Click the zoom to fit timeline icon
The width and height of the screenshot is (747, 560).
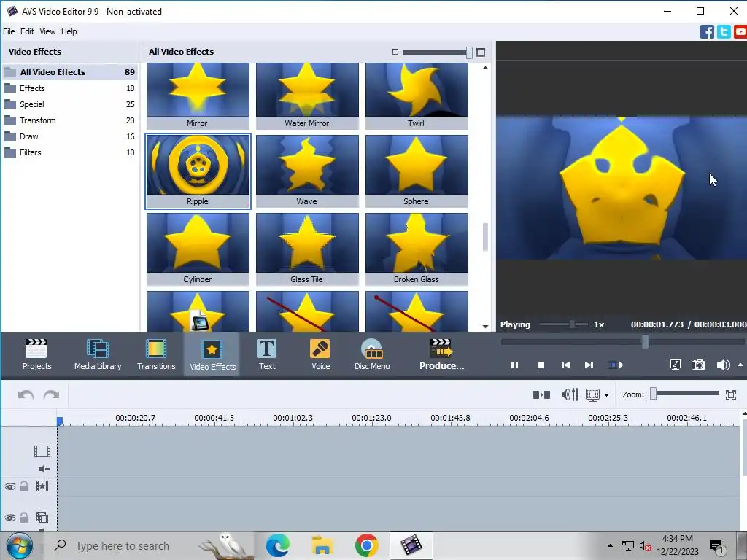[x=731, y=394]
